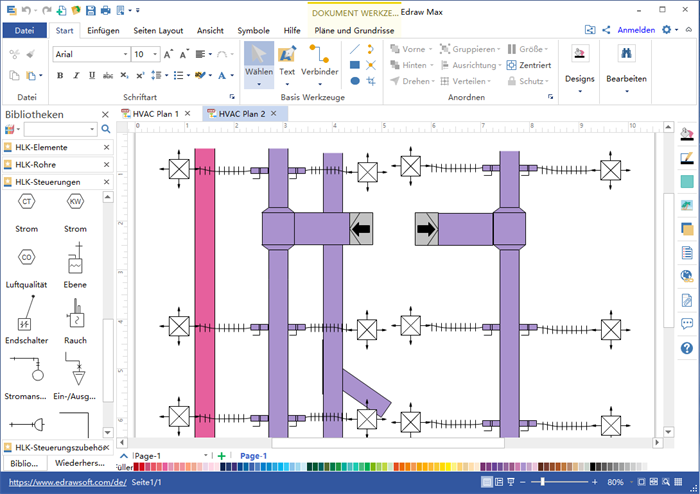
Task: Open the fill paint bucket sidebar panel
Action: coord(687,133)
